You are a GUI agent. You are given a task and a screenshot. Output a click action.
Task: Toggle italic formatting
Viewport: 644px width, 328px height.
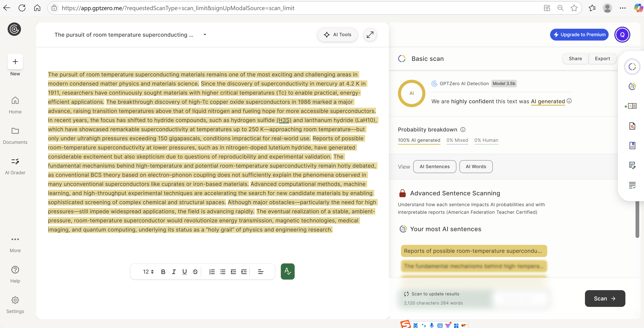point(174,272)
